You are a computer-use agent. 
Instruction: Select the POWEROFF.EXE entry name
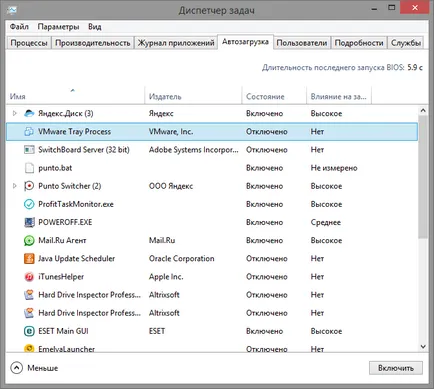[x=65, y=222]
